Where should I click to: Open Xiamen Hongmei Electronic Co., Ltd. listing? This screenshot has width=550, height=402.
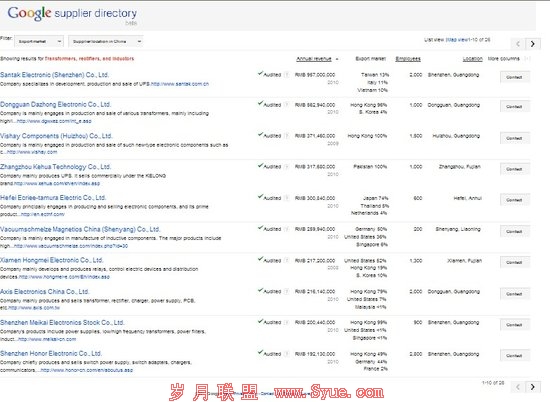(x=52, y=260)
